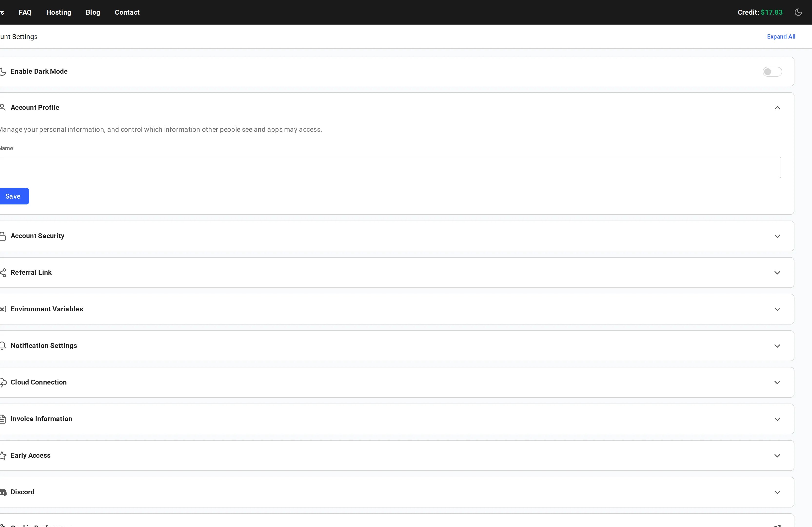Open the FAQ page from the navbar
812x527 pixels.
25,12
